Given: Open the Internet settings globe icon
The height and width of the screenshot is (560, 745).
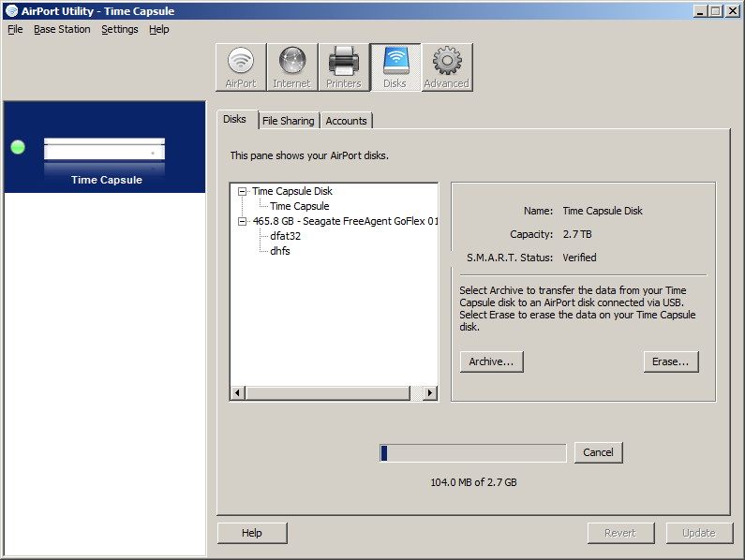Looking at the screenshot, I should click(x=292, y=67).
